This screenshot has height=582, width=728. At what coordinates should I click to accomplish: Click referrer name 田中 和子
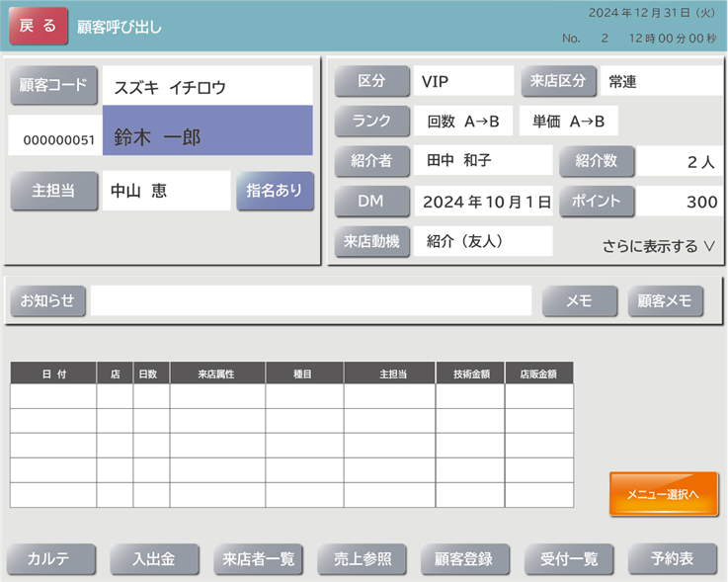[483, 160]
